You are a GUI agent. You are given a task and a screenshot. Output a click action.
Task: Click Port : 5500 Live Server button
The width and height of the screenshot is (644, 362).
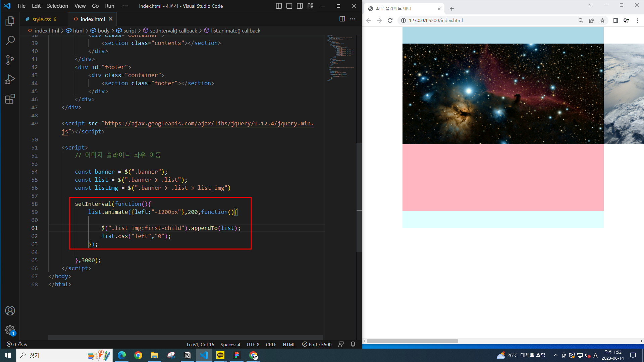(x=317, y=344)
